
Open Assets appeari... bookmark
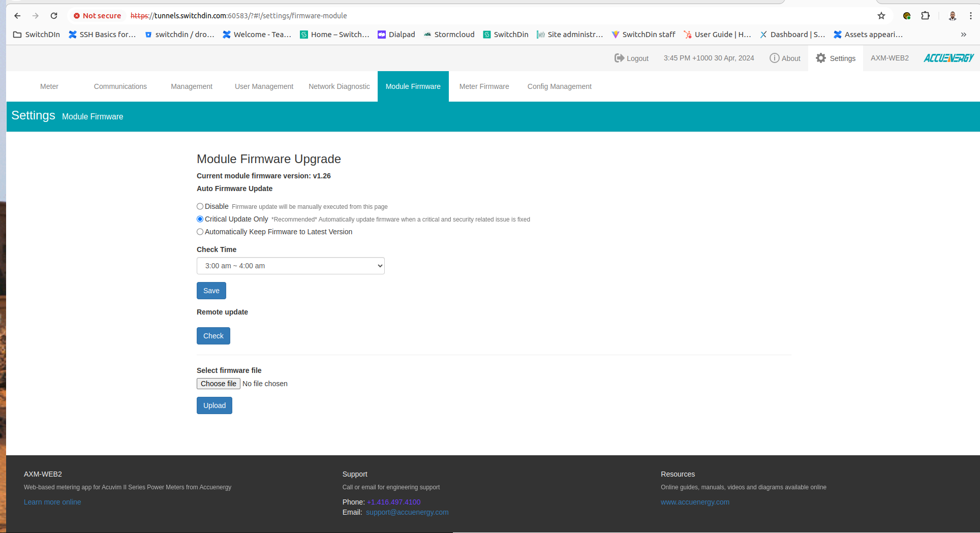[868, 35]
